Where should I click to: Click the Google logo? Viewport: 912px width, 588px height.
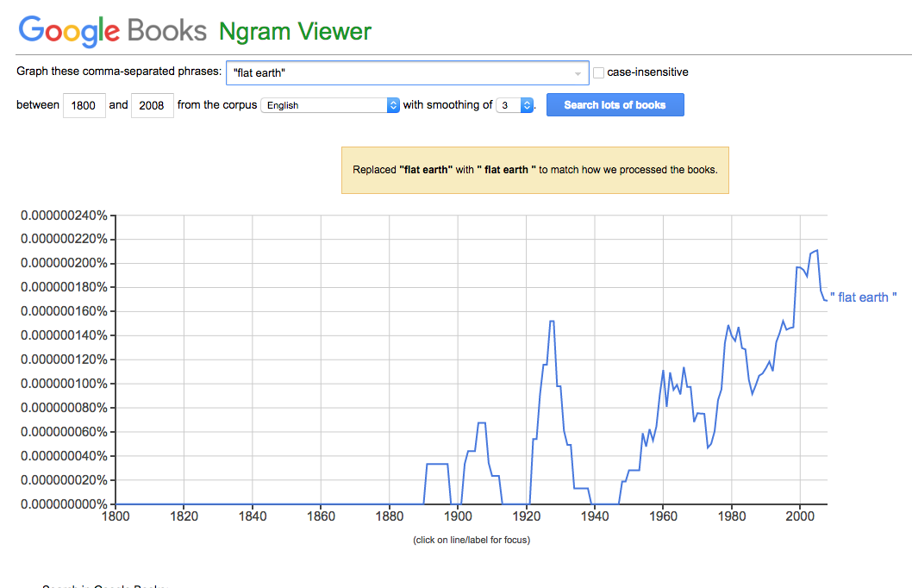(x=69, y=31)
